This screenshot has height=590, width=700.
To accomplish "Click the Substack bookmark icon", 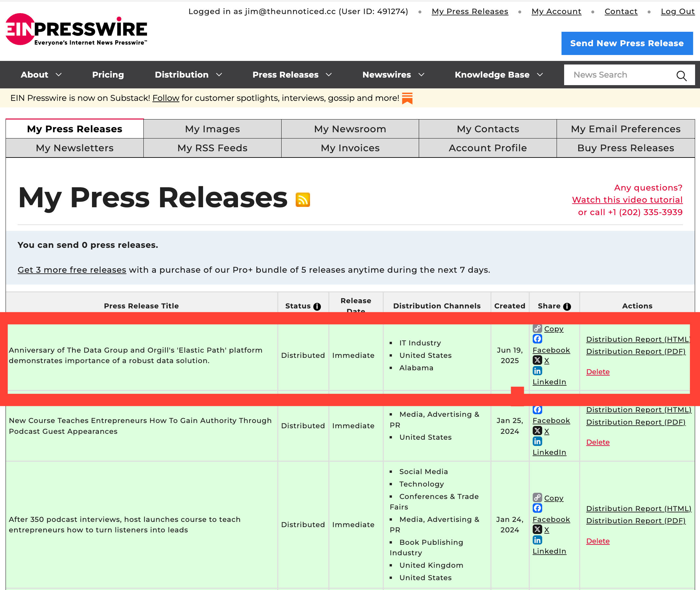I will (407, 98).
